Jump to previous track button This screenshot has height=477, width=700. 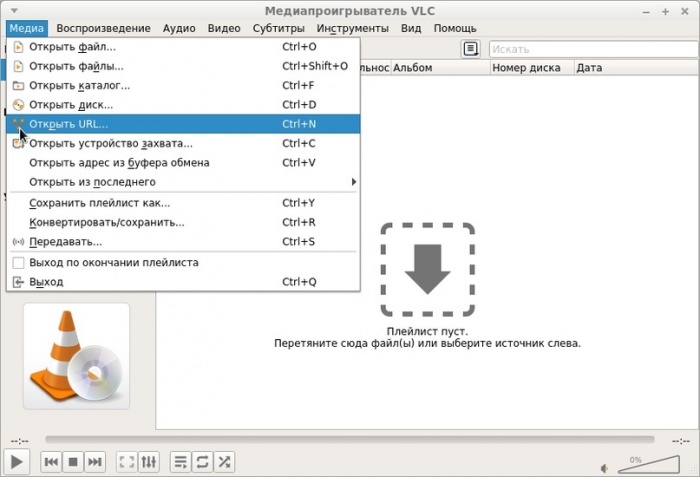click(51, 461)
